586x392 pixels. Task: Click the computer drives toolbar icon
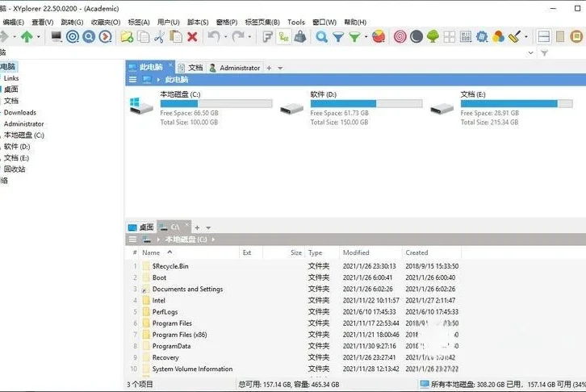(x=57, y=36)
